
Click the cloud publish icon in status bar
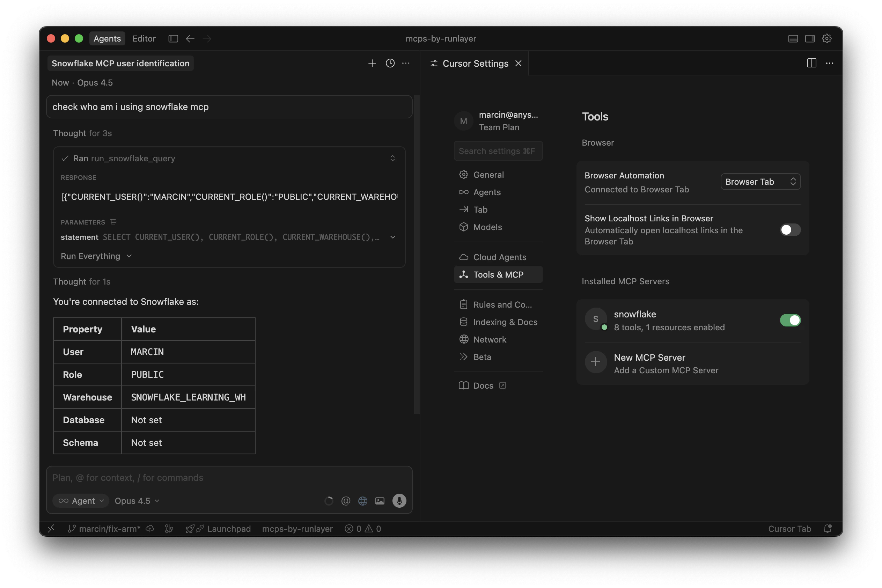(x=150, y=528)
